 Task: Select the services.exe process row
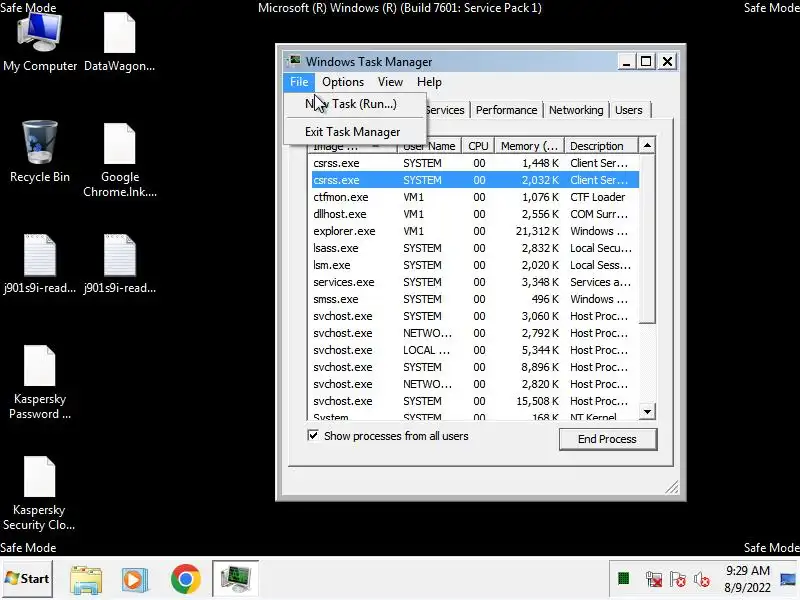(474, 282)
